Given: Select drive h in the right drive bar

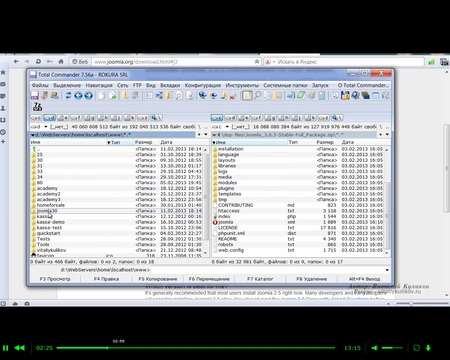Looking at the screenshot, I should click(283, 118).
